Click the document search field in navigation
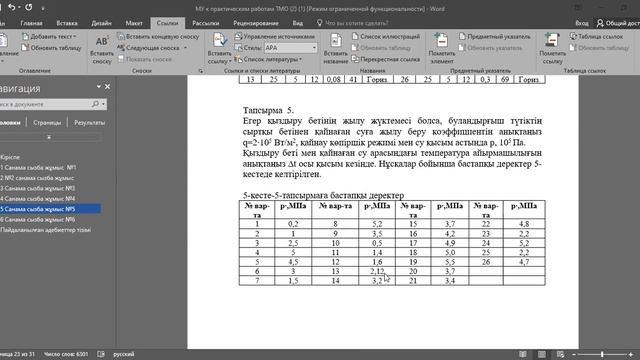The height and width of the screenshot is (360, 640). pyautogui.click(x=44, y=104)
